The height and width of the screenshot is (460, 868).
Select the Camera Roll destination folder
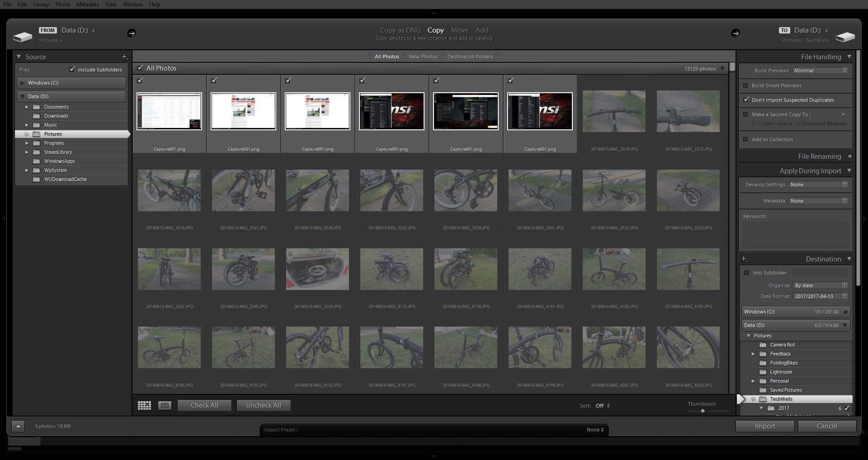[x=783, y=345]
